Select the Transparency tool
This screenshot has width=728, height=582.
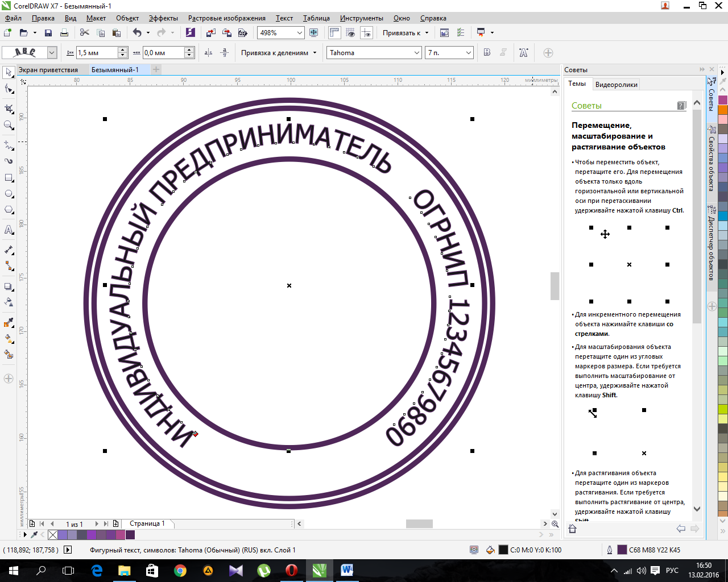click(9, 302)
